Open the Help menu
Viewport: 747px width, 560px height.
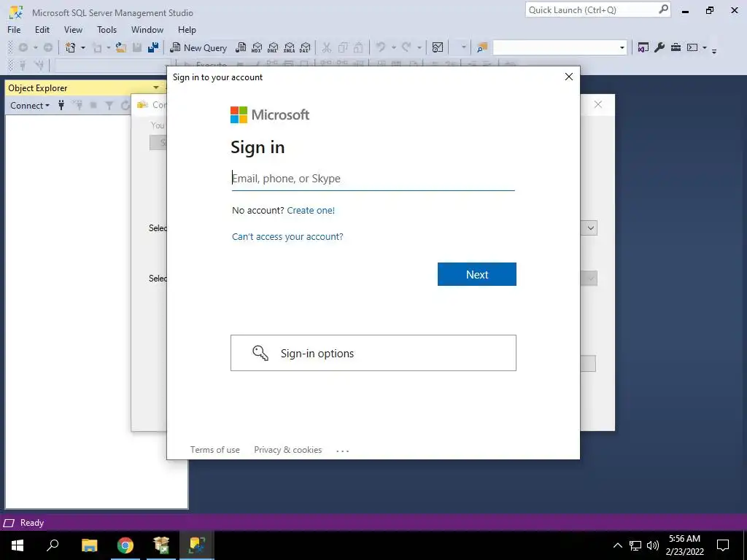coord(187,29)
